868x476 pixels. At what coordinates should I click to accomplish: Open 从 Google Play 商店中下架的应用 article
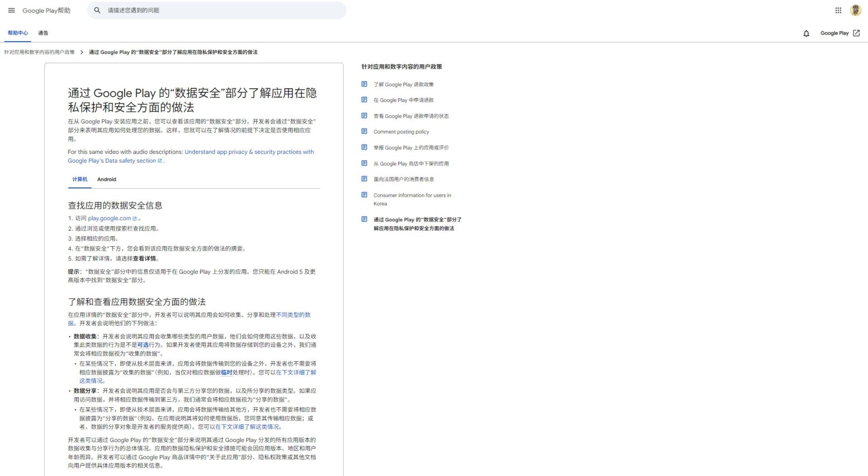pyautogui.click(x=411, y=164)
